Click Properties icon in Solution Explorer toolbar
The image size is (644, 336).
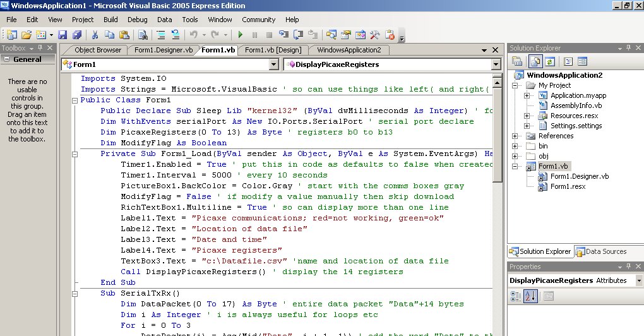tap(518, 62)
